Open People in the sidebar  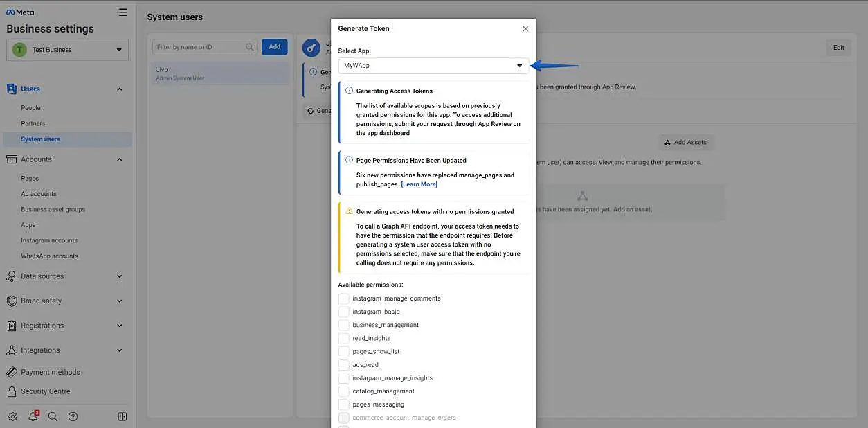[x=30, y=108]
